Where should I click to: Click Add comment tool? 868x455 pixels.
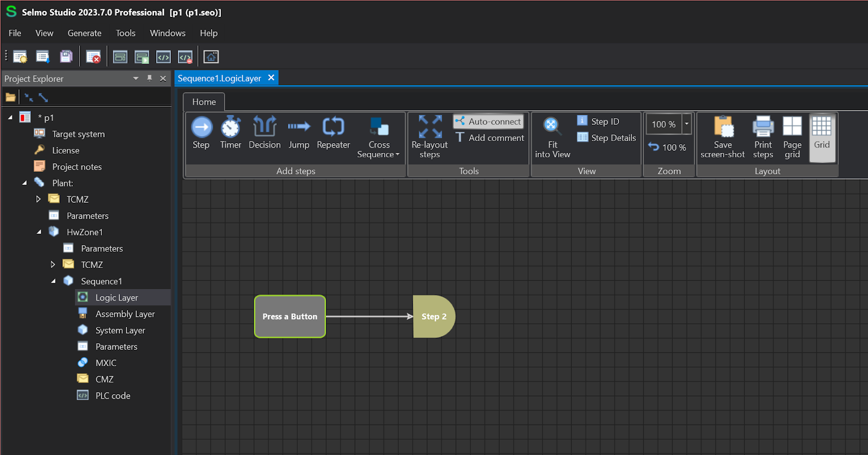click(489, 138)
